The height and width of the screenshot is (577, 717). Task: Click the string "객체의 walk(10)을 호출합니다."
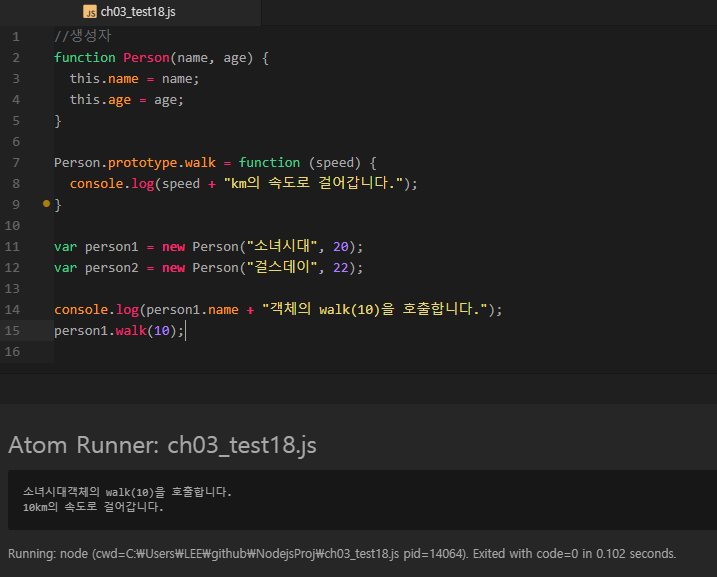(375, 310)
